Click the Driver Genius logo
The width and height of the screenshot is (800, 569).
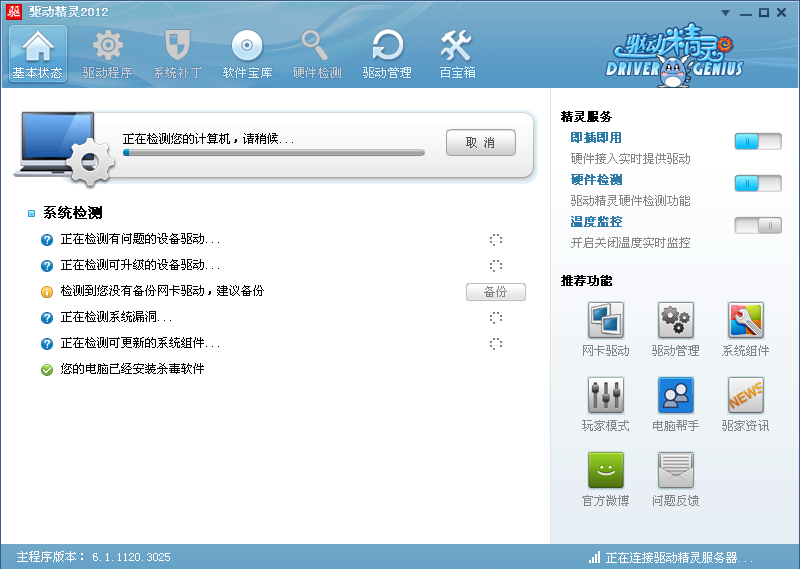tap(674, 55)
